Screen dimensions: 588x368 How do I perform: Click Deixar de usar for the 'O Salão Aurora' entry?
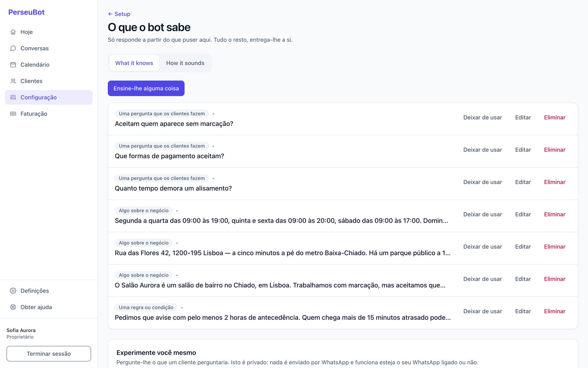point(483,279)
